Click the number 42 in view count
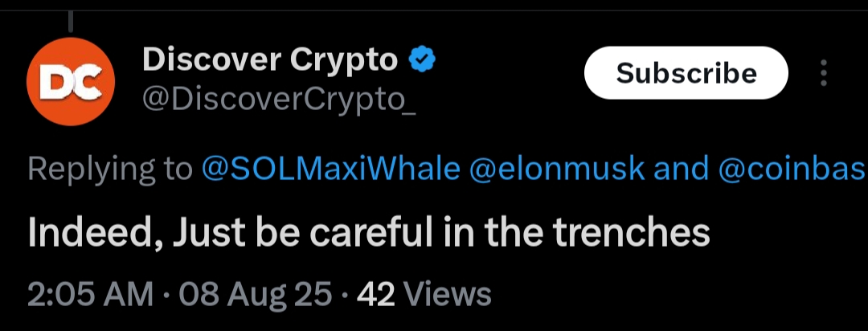The image size is (868, 331). [x=375, y=295]
